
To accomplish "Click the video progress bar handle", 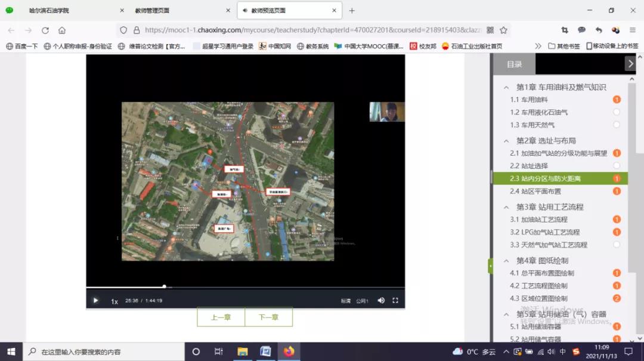I will [x=164, y=286].
